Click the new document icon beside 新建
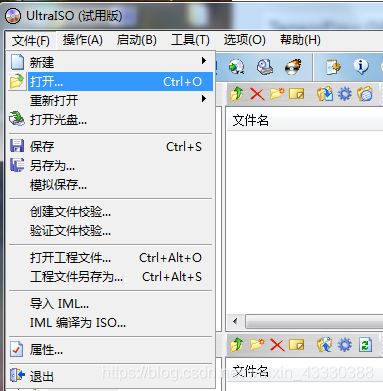Viewport: 383px width, 391px height. [17, 62]
